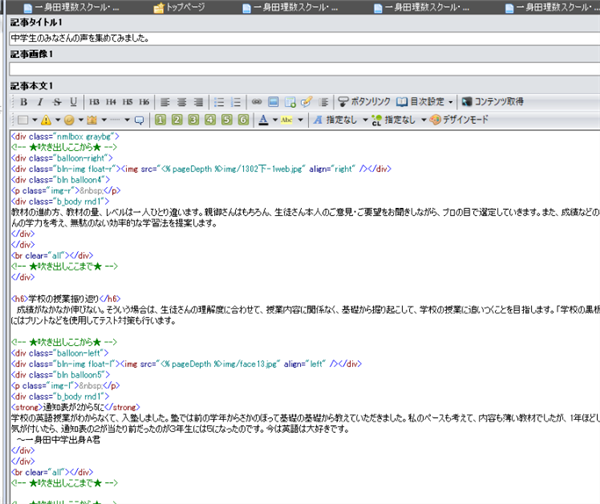Click the green number 6 button

243,120
